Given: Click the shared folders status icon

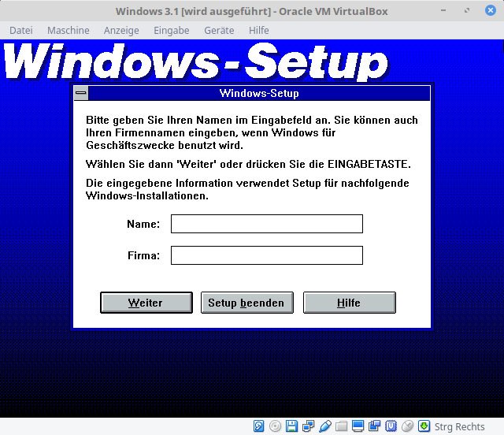Looking at the screenshot, I should pos(341,426).
